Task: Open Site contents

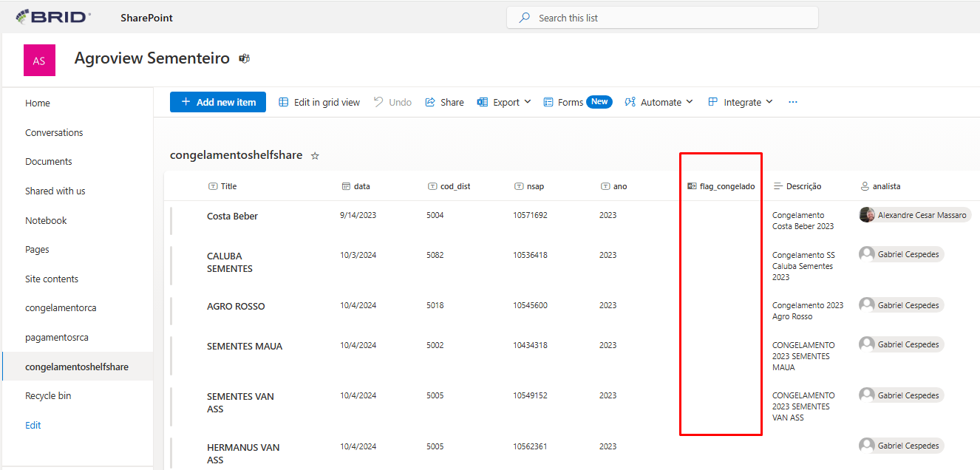Action: [x=52, y=279]
